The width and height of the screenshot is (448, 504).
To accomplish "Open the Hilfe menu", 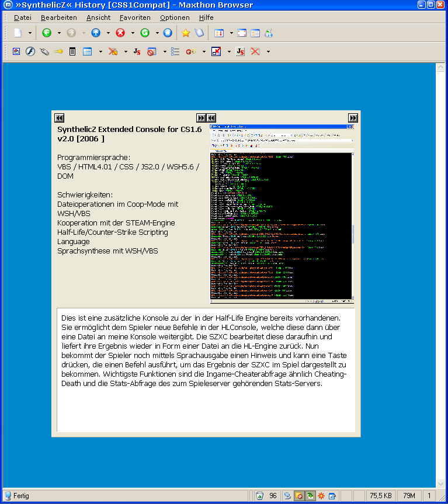I will tap(206, 18).
